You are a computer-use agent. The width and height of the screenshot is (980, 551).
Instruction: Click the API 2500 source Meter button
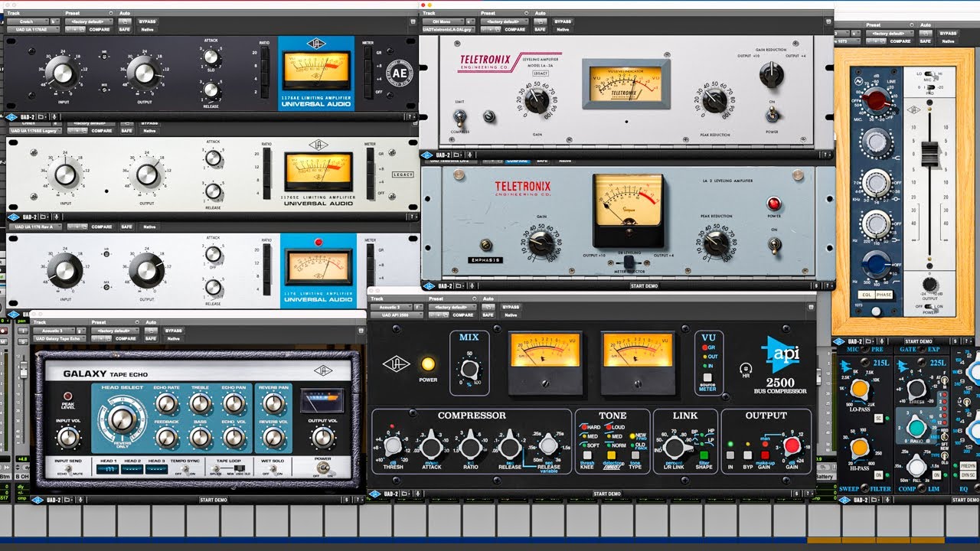(x=707, y=378)
